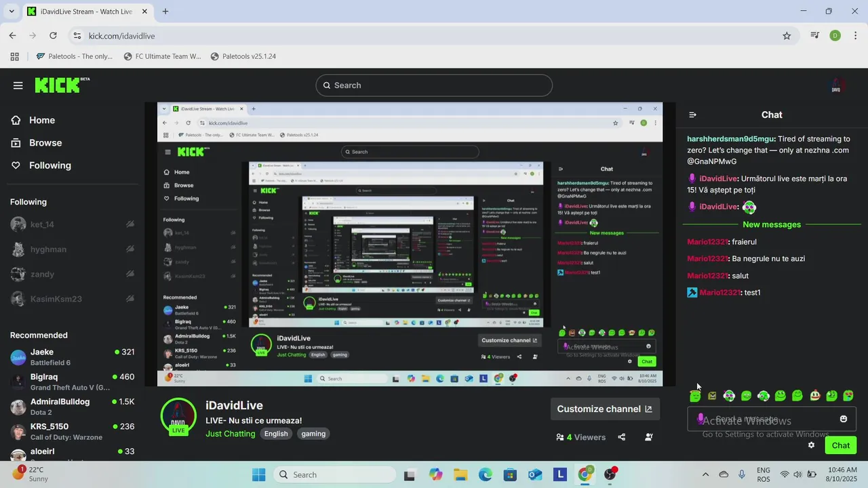
Task: Click harshherdsman9d5mgu username in chat
Action: (x=731, y=139)
